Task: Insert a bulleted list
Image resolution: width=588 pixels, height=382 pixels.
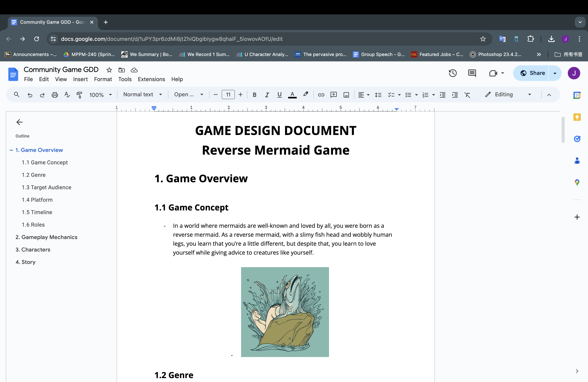Action: tap(408, 95)
